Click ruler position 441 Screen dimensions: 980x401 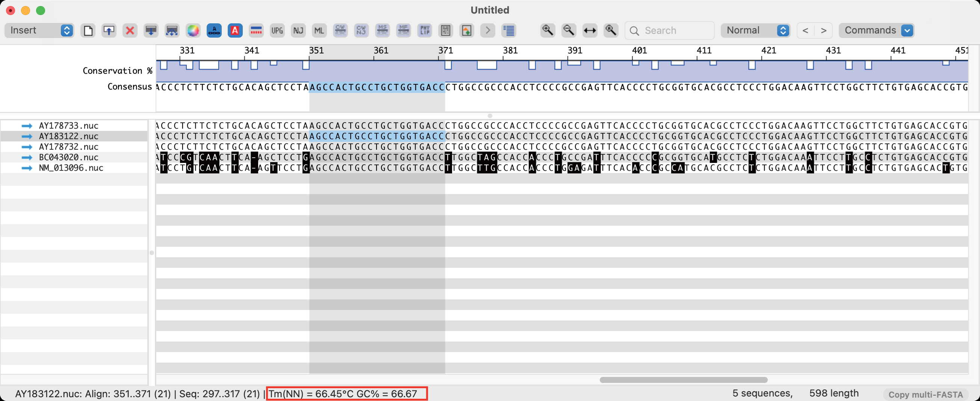pyautogui.click(x=898, y=50)
